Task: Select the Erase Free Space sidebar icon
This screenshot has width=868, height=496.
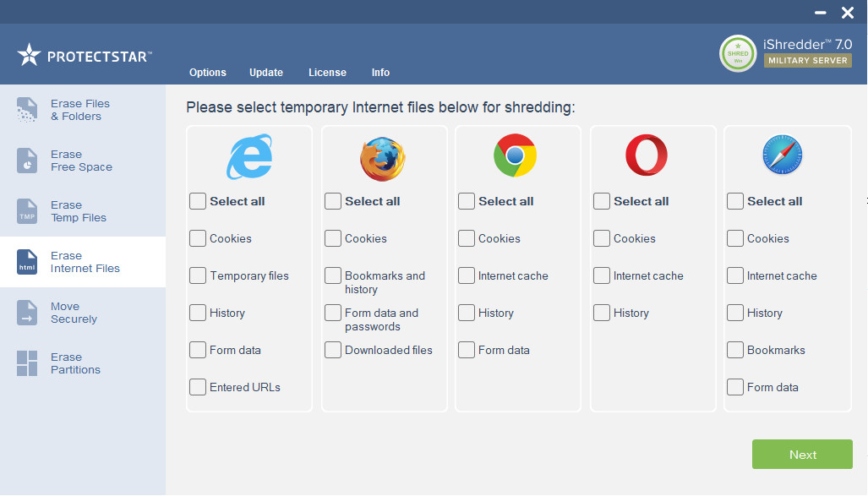Action: [x=26, y=161]
